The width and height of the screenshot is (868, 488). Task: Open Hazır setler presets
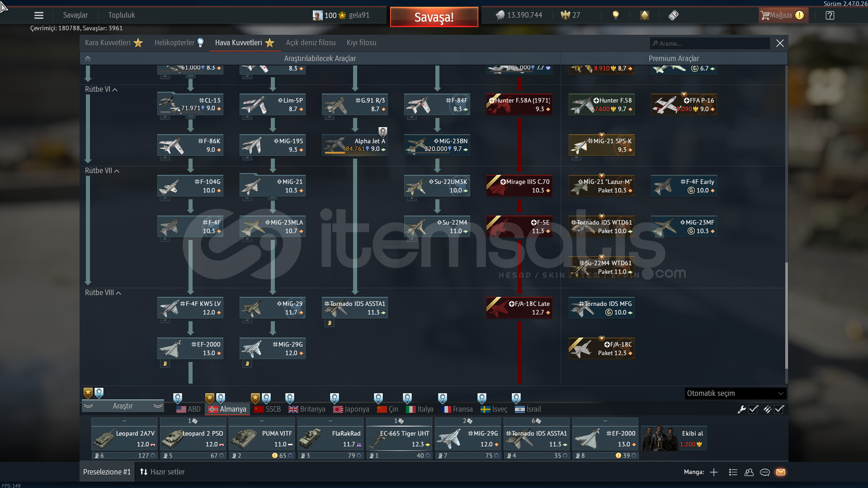point(162,472)
